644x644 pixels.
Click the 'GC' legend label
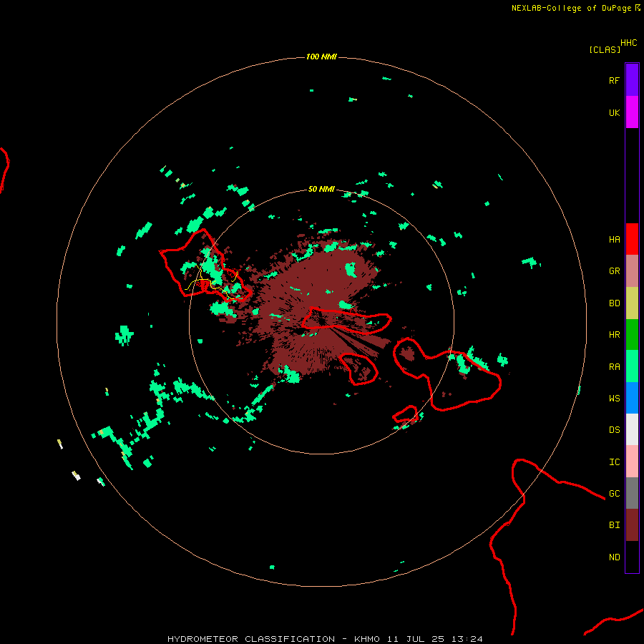tap(614, 494)
